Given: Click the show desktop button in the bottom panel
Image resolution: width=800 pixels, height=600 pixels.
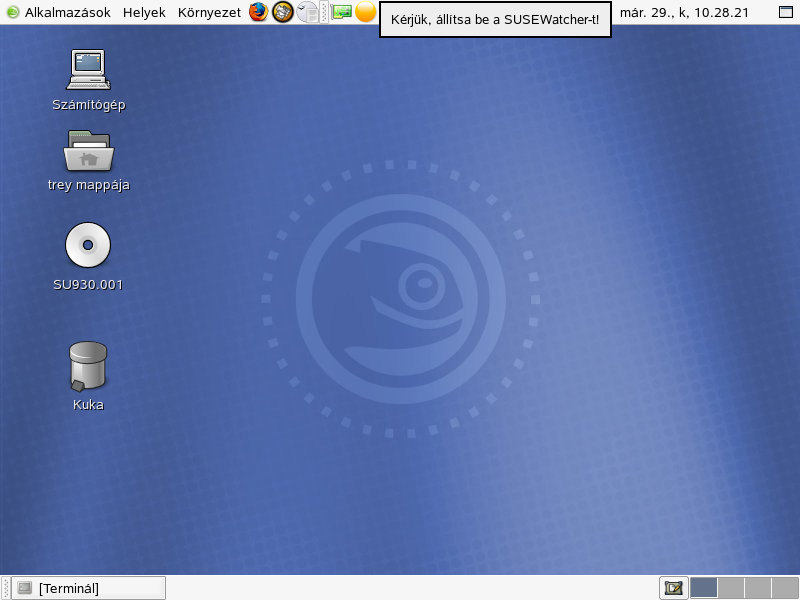Looking at the screenshot, I should click(x=673, y=588).
